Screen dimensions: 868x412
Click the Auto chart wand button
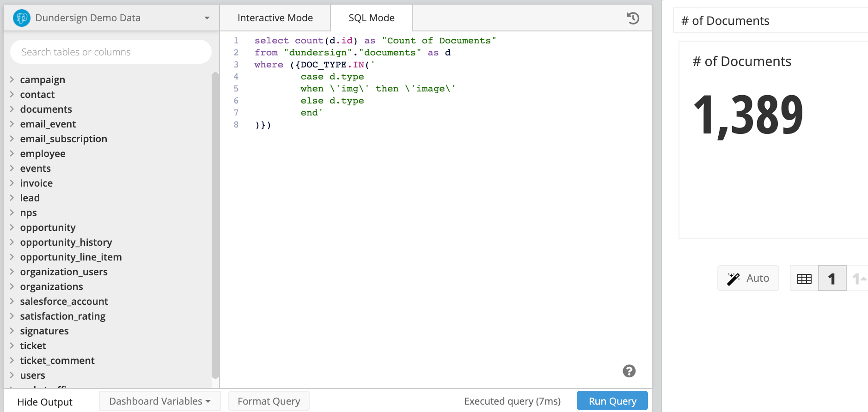point(748,278)
